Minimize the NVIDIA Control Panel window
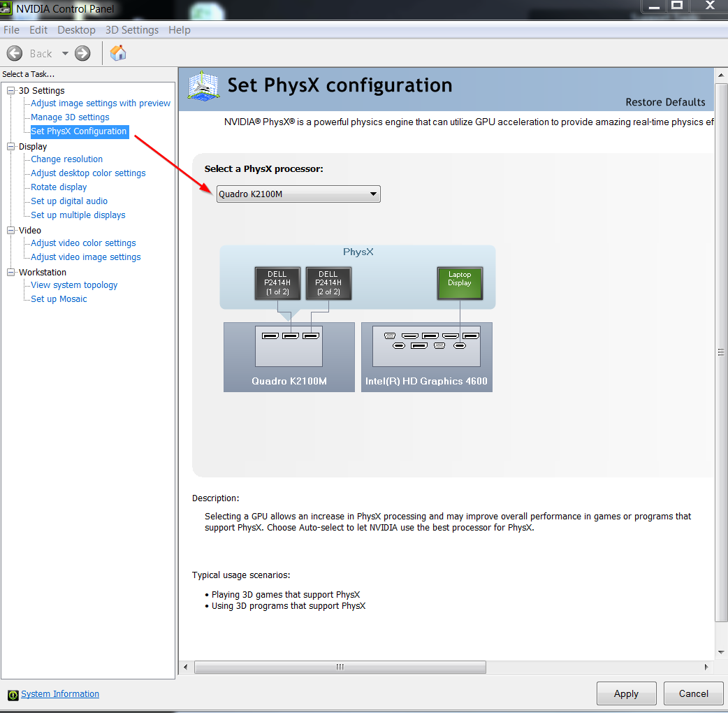This screenshot has width=728, height=713. [654, 6]
